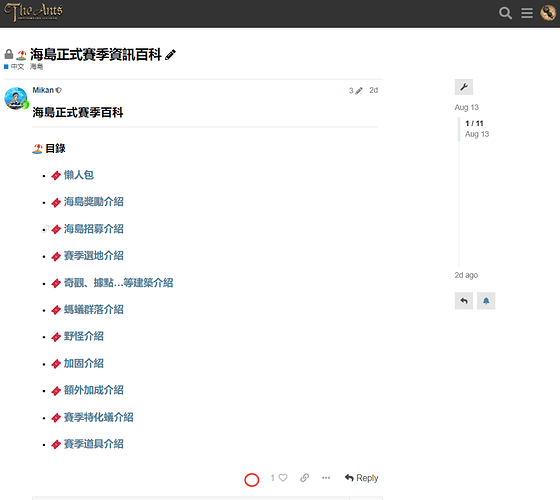Open Mikan's profile avatar
The height and width of the screenshot is (500, 560).
(x=16, y=98)
